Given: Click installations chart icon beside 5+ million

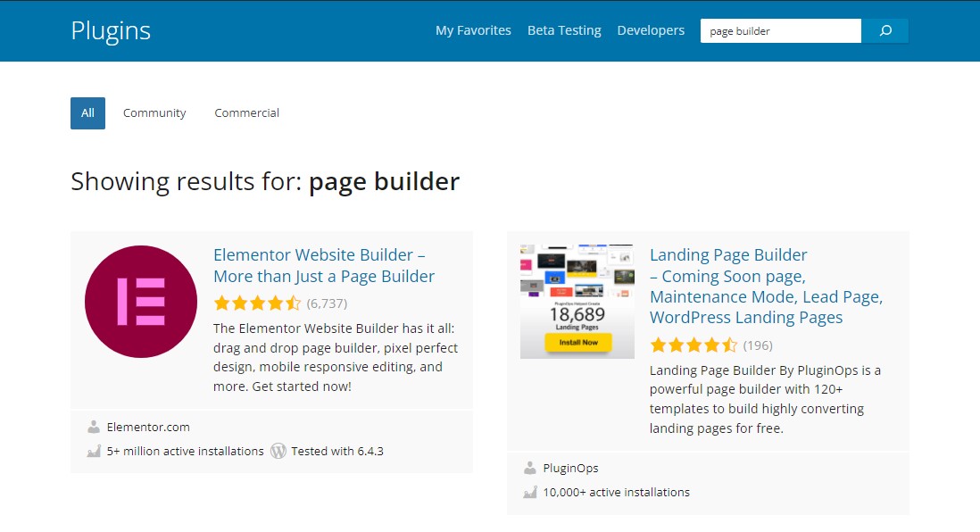Looking at the screenshot, I should click(x=94, y=451).
